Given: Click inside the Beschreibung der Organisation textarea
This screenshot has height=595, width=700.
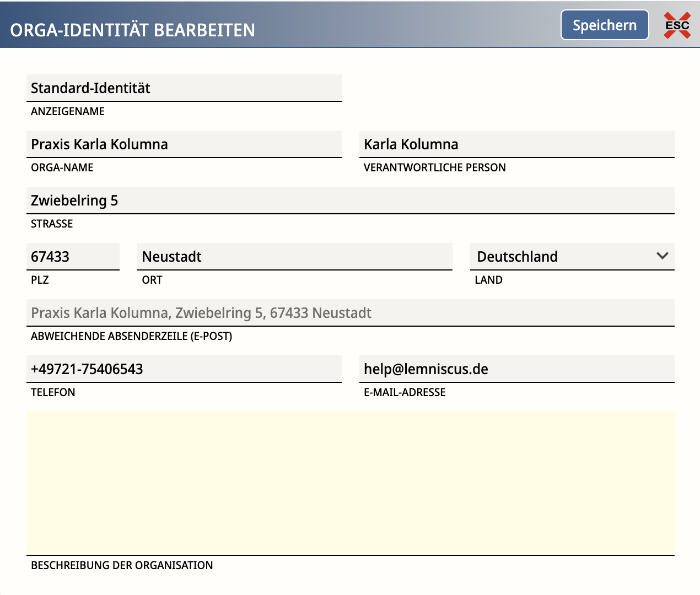Looking at the screenshot, I should [350, 483].
